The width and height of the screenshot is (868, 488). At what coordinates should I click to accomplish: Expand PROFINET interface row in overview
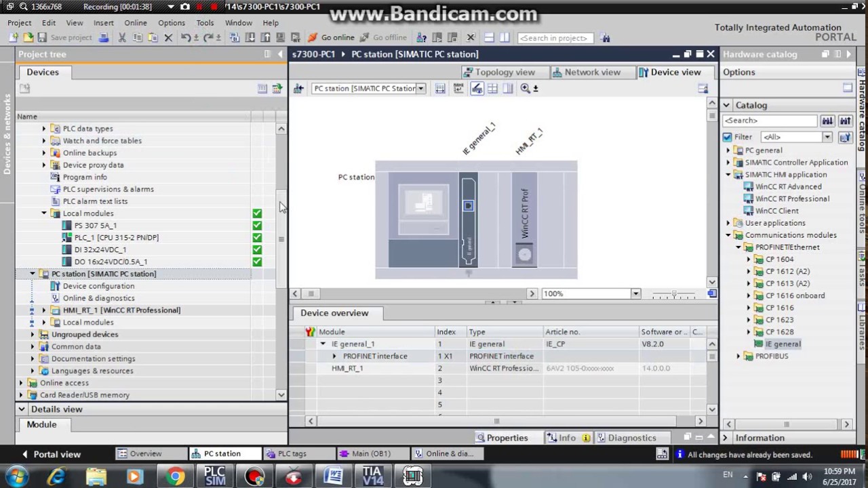pyautogui.click(x=334, y=357)
